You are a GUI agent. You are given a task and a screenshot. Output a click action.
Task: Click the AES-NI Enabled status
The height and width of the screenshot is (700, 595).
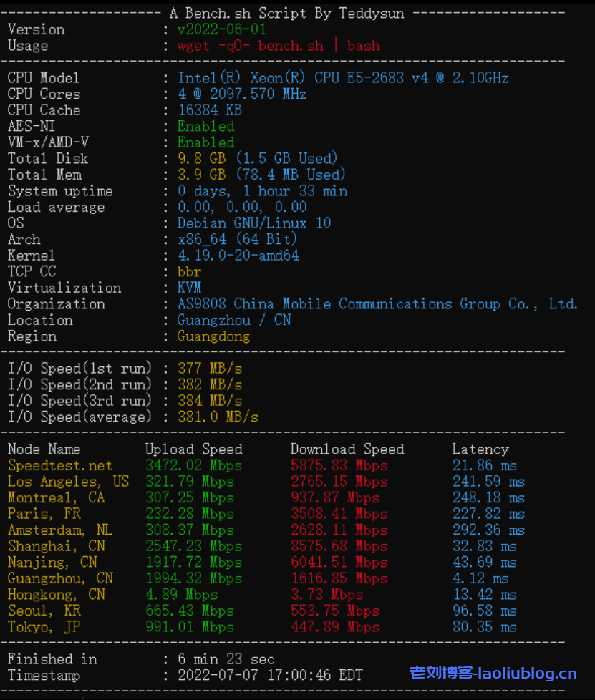tap(206, 126)
